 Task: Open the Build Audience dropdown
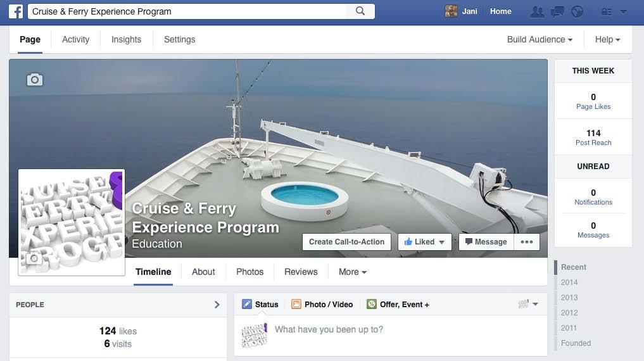[x=540, y=39]
